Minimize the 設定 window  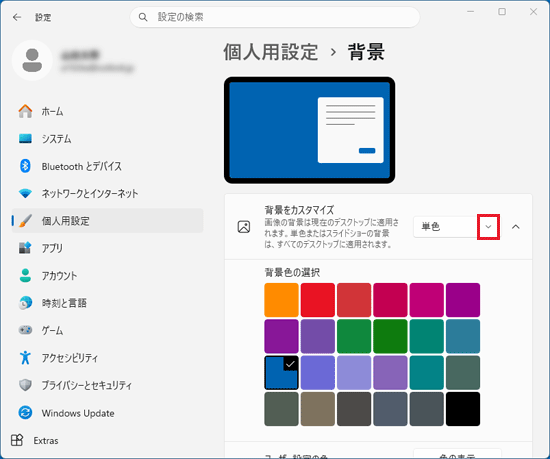(x=471, y=12)
